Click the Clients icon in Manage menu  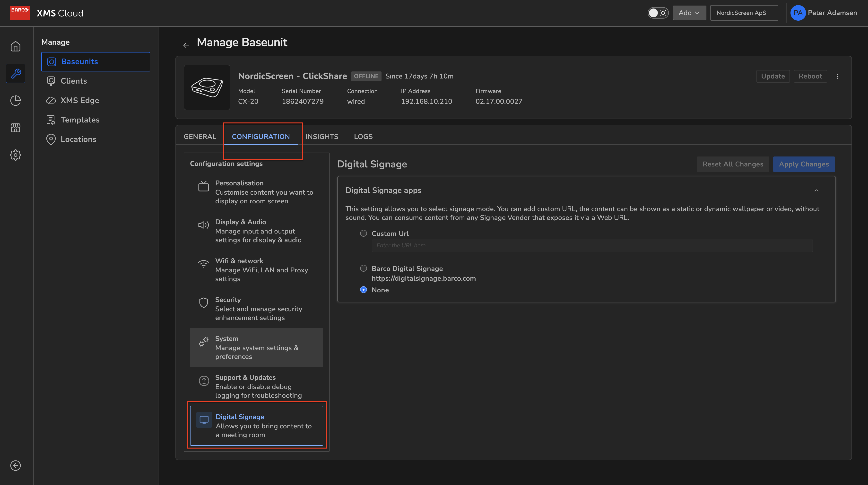point(51,81)
